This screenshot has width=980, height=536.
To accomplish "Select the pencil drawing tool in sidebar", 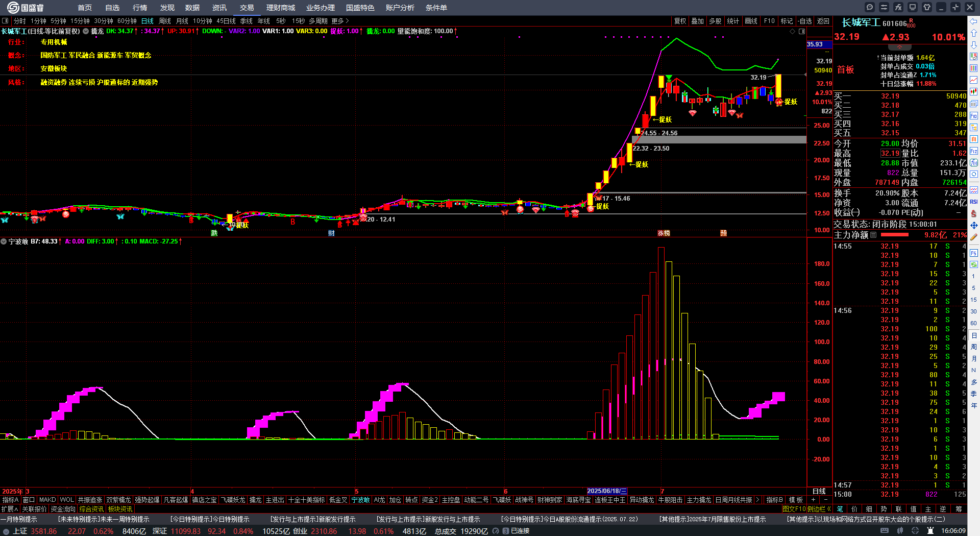I will [x=974, y=237].
